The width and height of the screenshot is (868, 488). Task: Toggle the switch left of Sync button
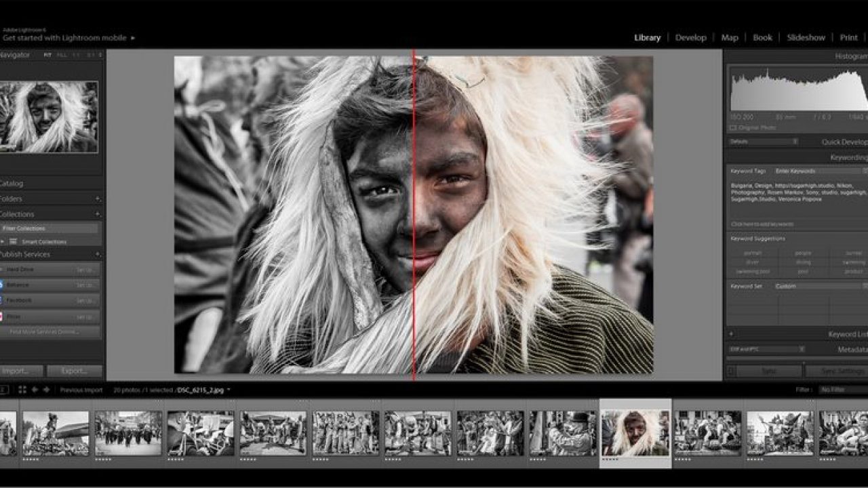pyautogui.click(x=730, y=371)
